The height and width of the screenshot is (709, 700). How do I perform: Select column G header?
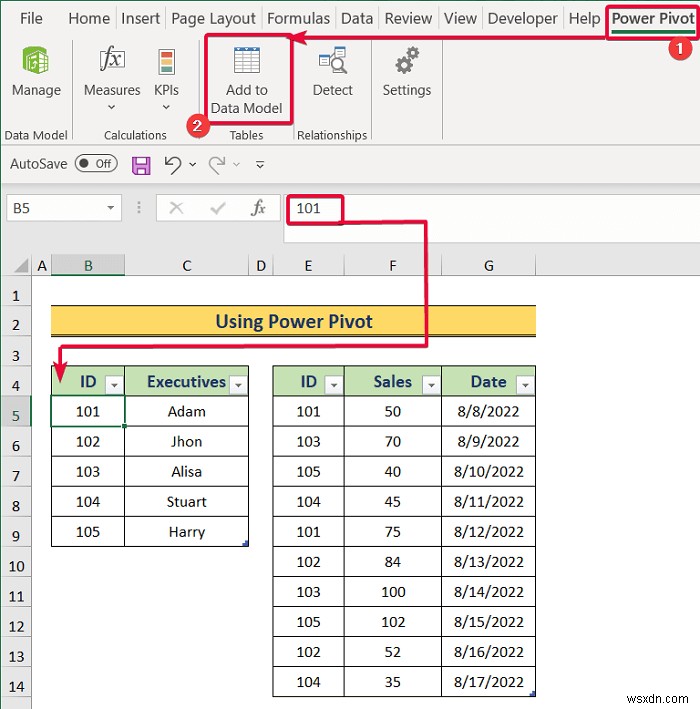488,266
